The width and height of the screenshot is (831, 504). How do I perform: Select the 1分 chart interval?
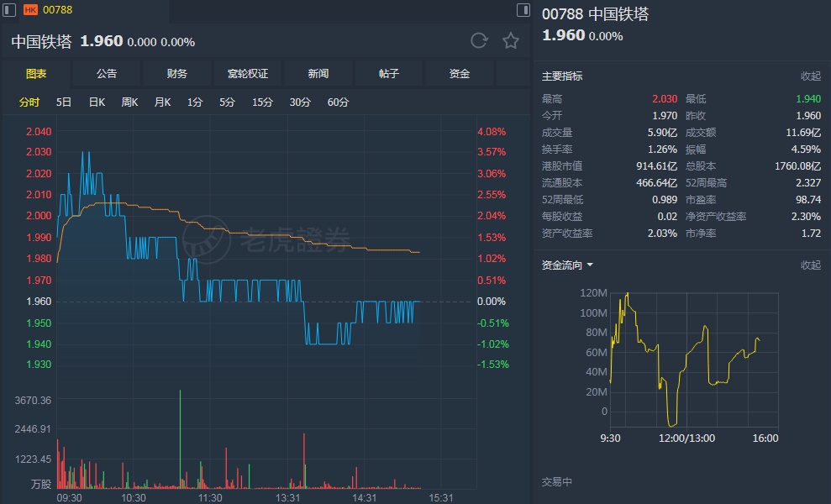194,102
